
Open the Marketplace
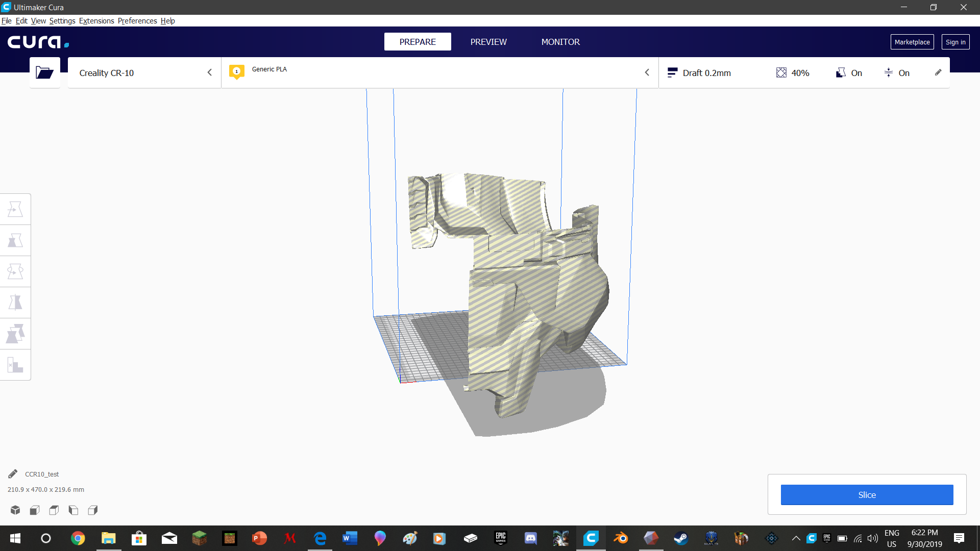click(912, 42)
